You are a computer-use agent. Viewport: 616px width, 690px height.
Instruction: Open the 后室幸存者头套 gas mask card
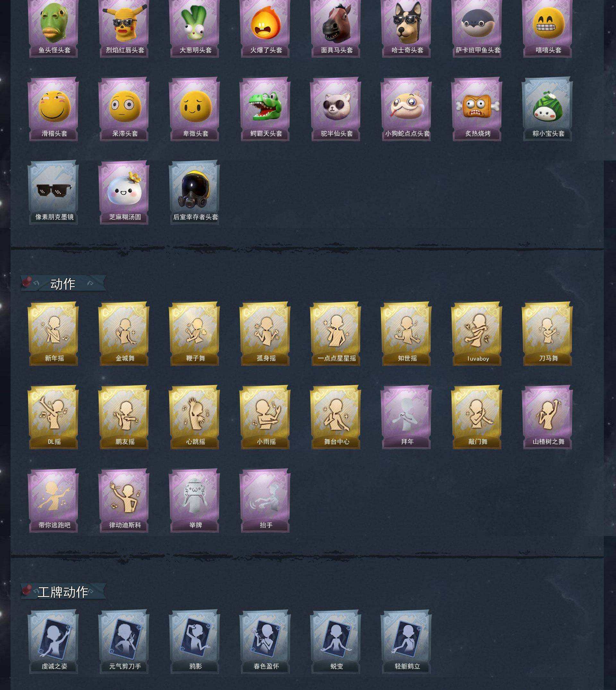195,192
